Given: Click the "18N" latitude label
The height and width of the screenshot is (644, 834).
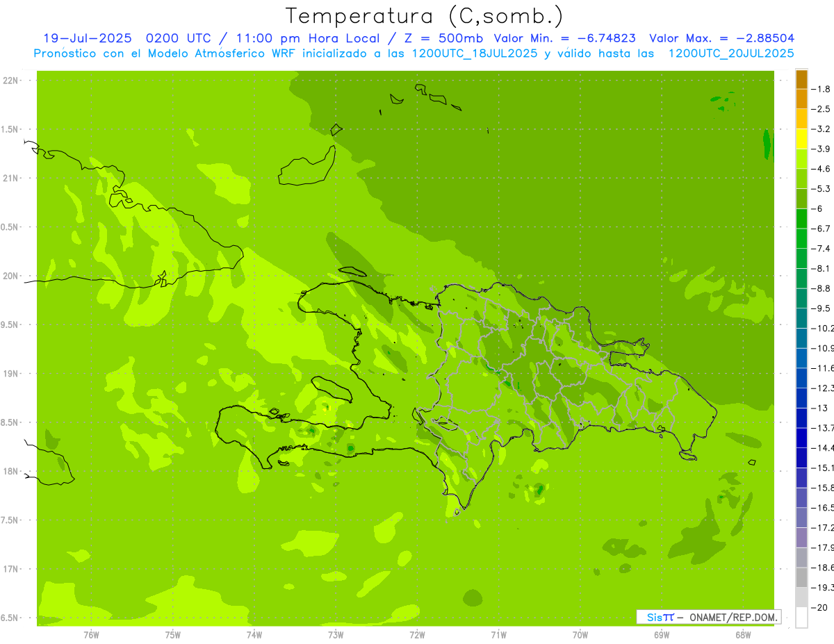Looking at the screenshot, I should click(11, 471).
